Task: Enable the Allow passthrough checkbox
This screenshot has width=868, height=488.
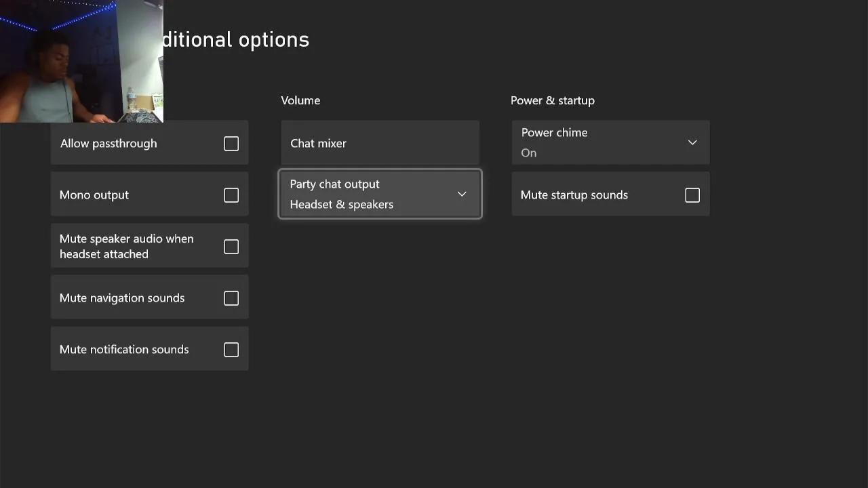Action: 231,144
